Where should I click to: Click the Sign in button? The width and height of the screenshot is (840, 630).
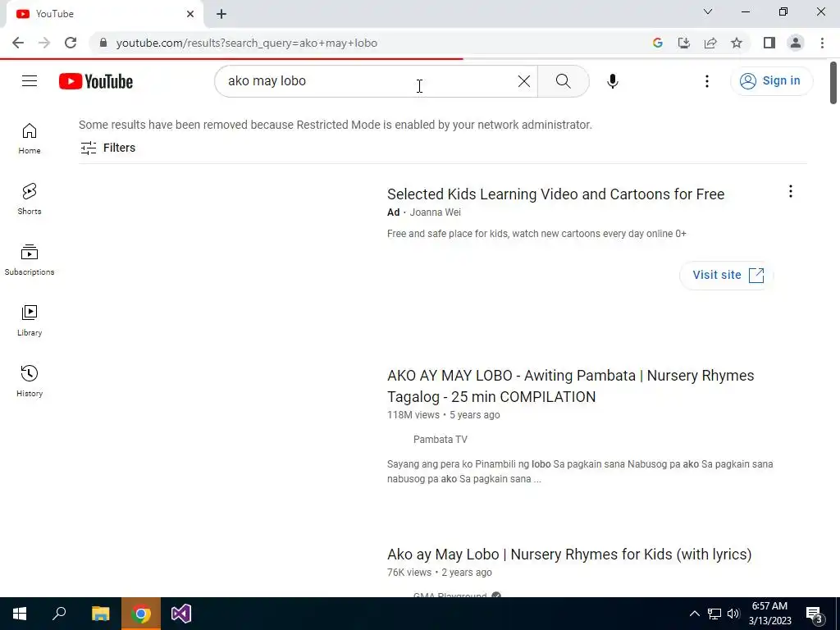tap(771, 81)
